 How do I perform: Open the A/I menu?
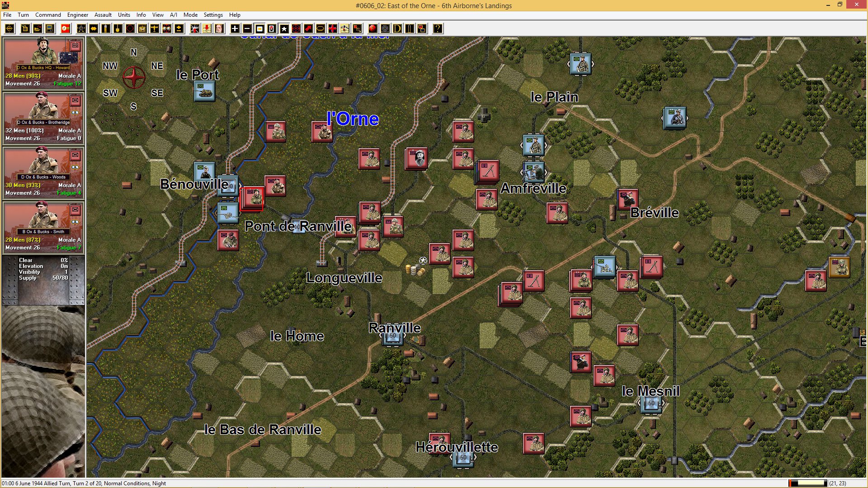point(174,14)
